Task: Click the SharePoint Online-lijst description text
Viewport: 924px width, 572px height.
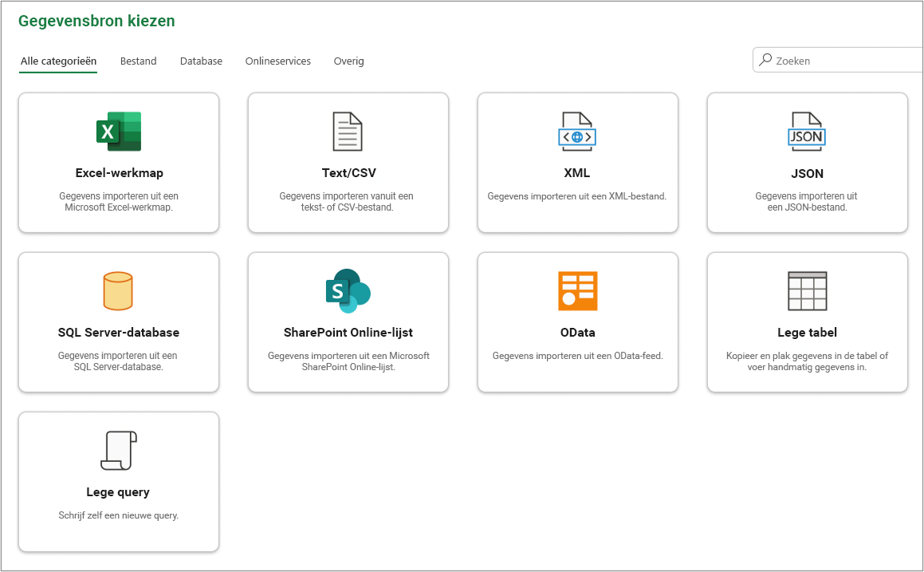Action: point(348,361)
